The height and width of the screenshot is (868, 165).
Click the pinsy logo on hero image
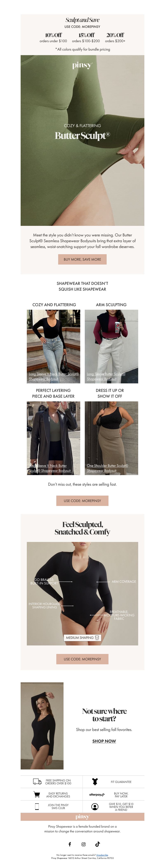[x=82, y=65]
